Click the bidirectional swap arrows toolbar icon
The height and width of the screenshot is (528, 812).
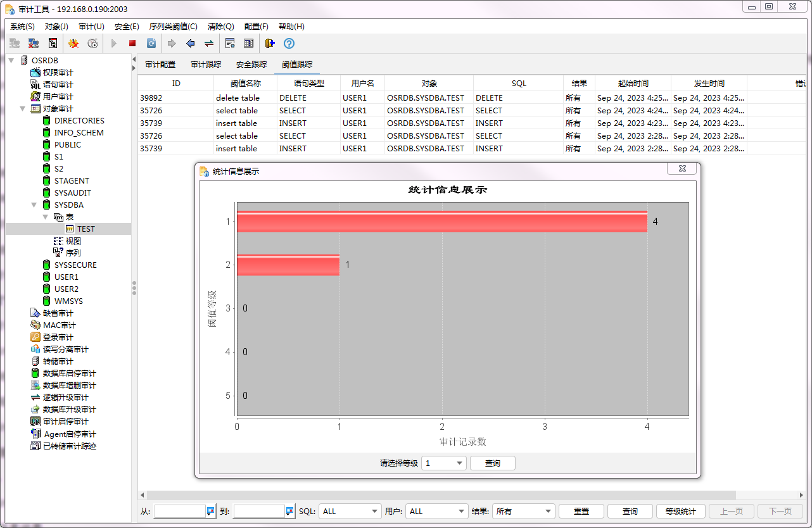coord(208,44)
